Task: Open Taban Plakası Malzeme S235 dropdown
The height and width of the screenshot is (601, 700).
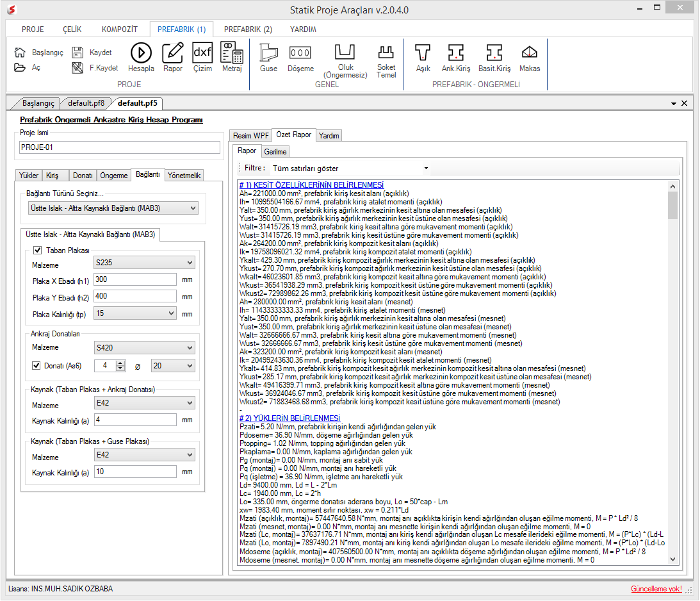Action: click(x=144, y=263)
